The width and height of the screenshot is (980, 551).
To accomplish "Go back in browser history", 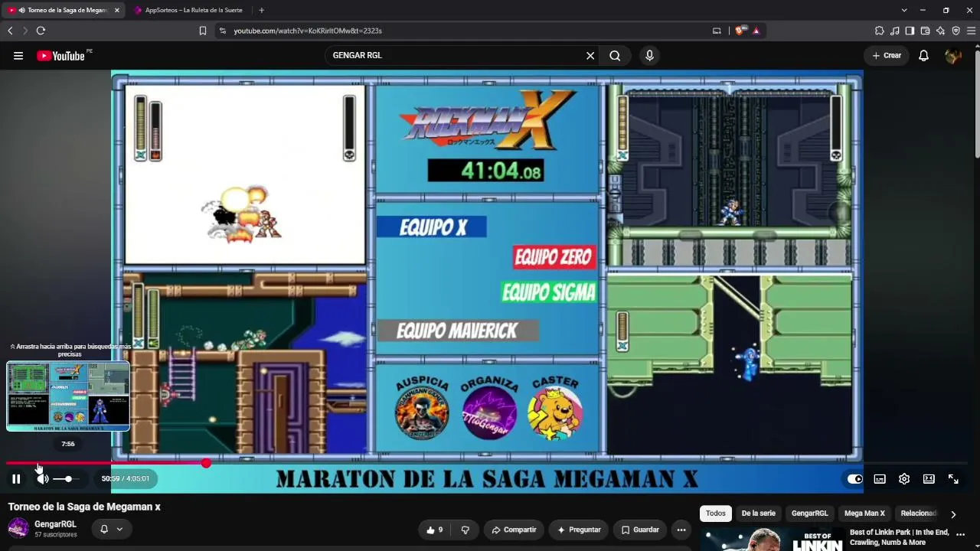I will [10, 31].
